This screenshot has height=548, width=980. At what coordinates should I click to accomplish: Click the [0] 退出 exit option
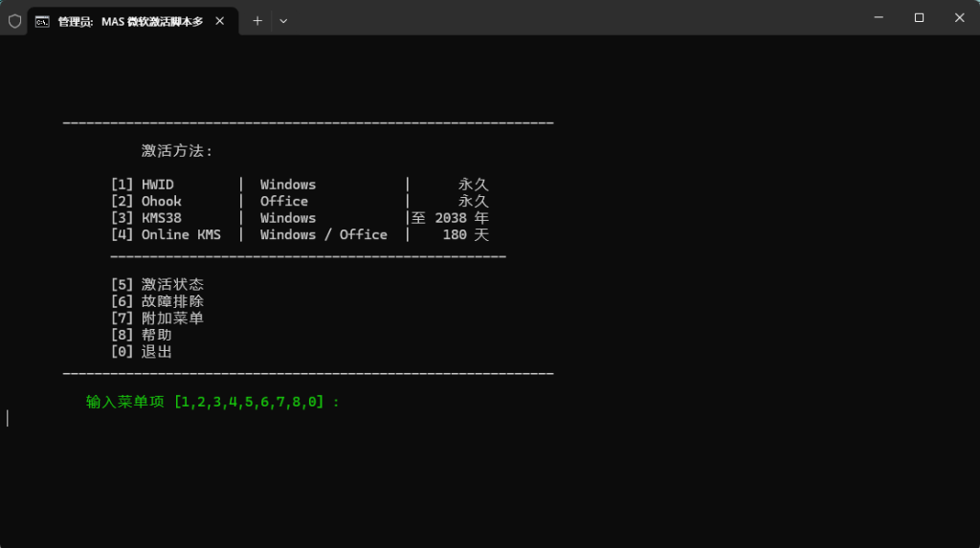(142, 352)
